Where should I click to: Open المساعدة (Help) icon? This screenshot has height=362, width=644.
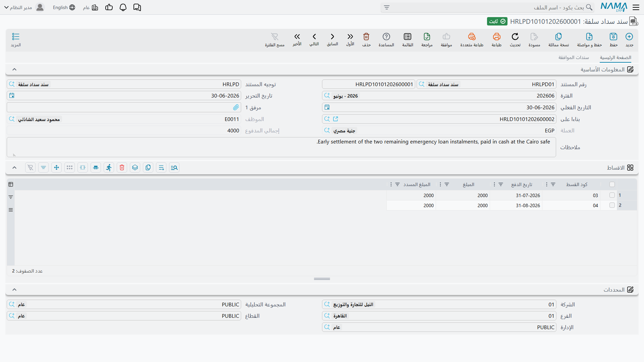coord(386,37)
